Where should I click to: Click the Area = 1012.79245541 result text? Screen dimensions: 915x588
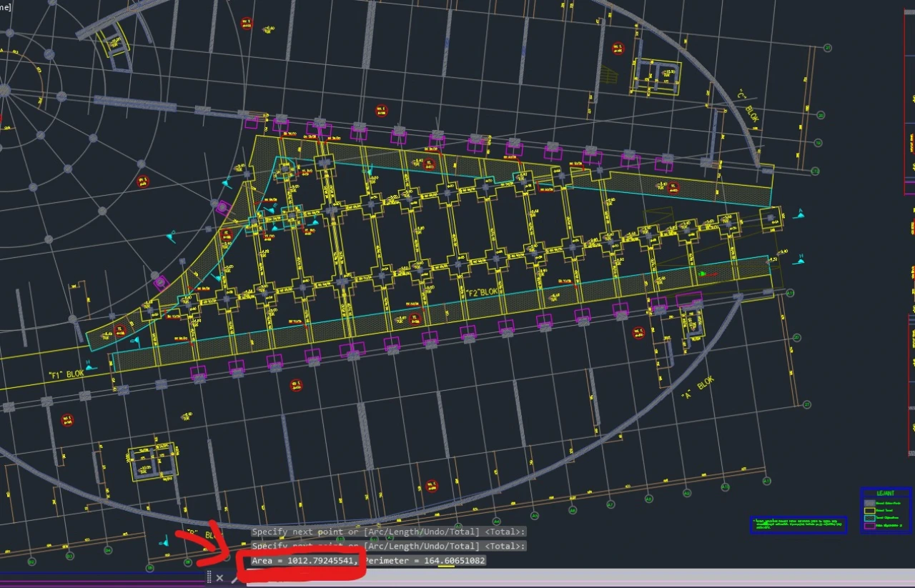[x=304, y=561]
